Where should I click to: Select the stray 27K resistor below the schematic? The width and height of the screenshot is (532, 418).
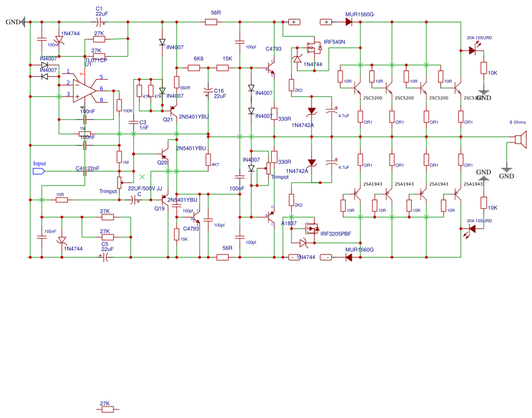(107, 409)
